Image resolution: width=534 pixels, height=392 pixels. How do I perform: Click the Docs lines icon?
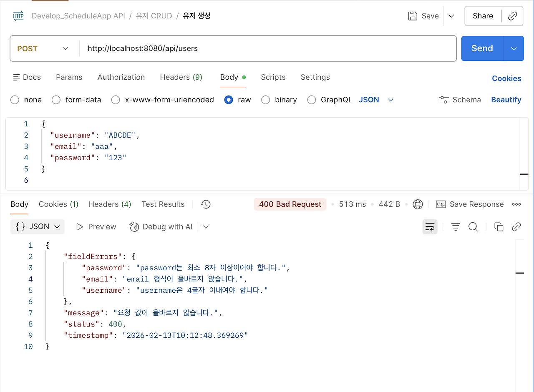(16, 77)
